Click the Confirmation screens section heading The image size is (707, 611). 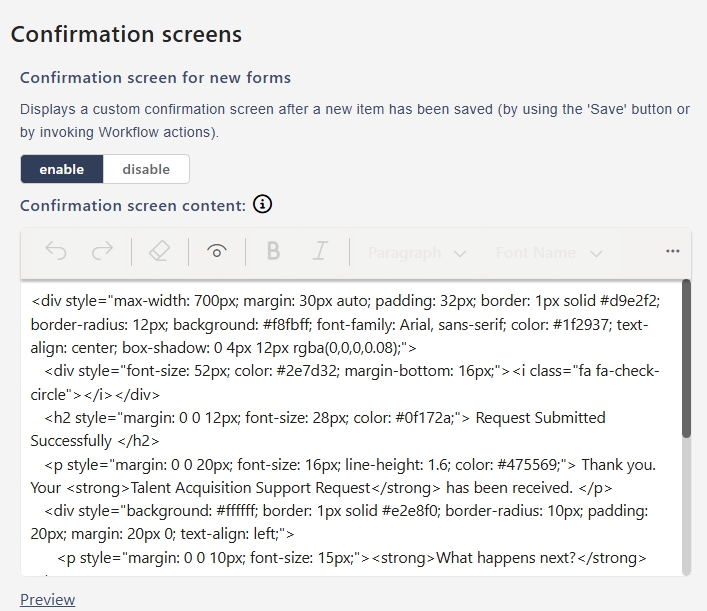126,34
